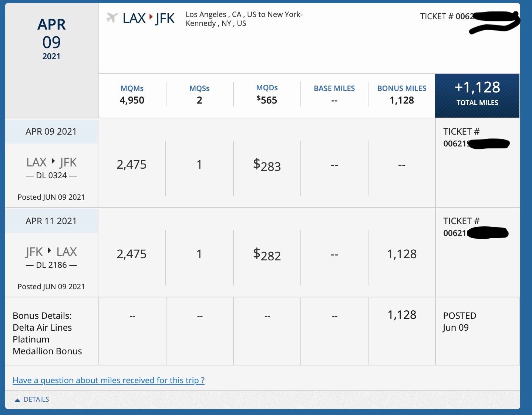The image size is (532, 415).
Task: Click the Platinum Medallion Bonus details text
Action: [x=47, y=333]
